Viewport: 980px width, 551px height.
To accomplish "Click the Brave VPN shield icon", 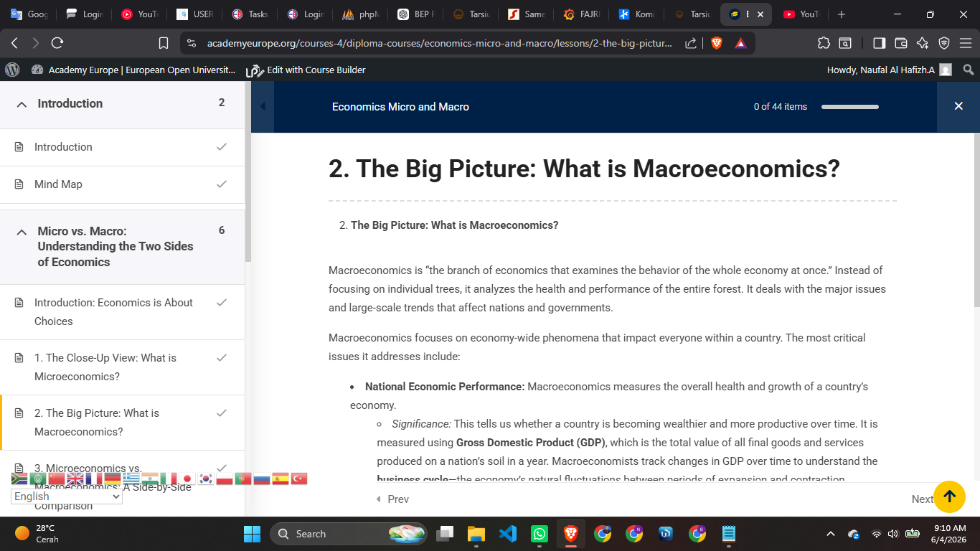I will (x=944, y=43).
